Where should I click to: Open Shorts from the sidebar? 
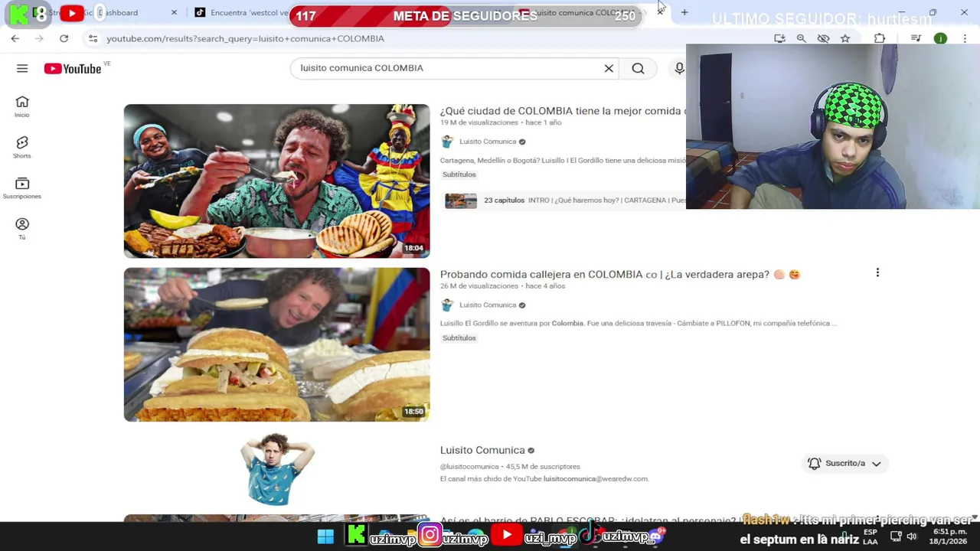(22, 147)
